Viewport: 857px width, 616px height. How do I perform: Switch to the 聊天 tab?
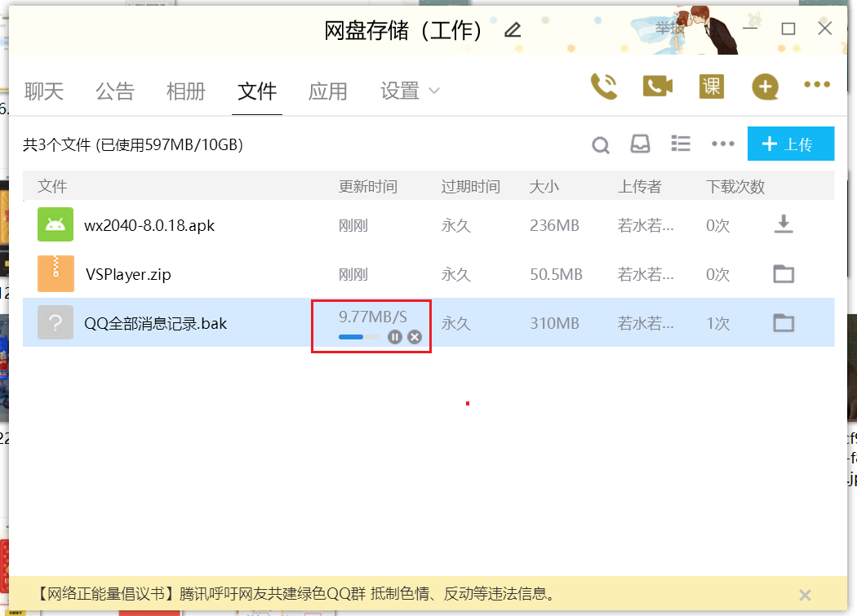coord(44,91)
